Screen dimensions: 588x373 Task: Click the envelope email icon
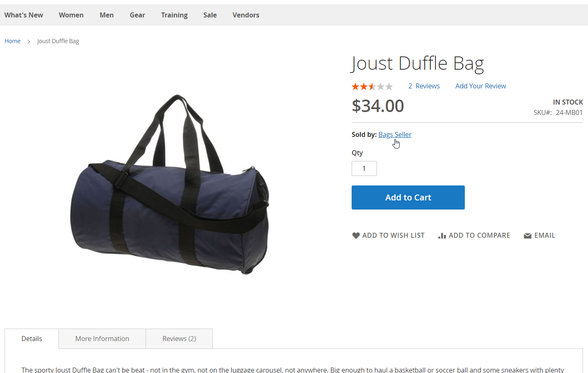527,236
